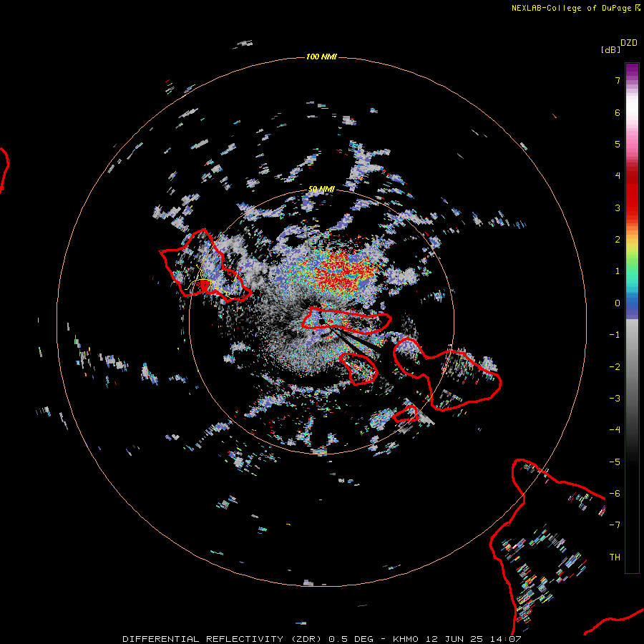Click the TH threshold label on the scale

click(x=615, y=557)
